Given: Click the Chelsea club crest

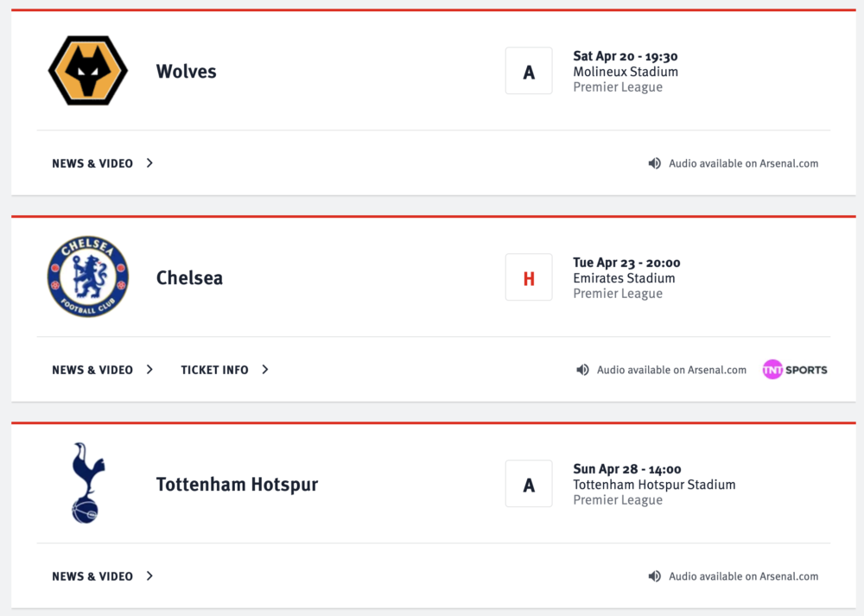Looking at the screenshot, I should point(88,276).
